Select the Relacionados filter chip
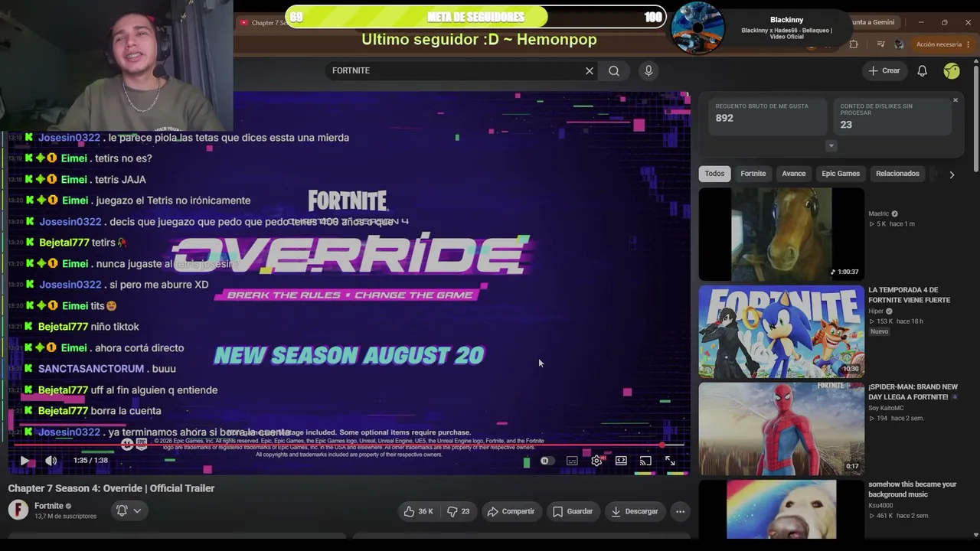The height and width of the screenshot is (551, 980). 897,174
